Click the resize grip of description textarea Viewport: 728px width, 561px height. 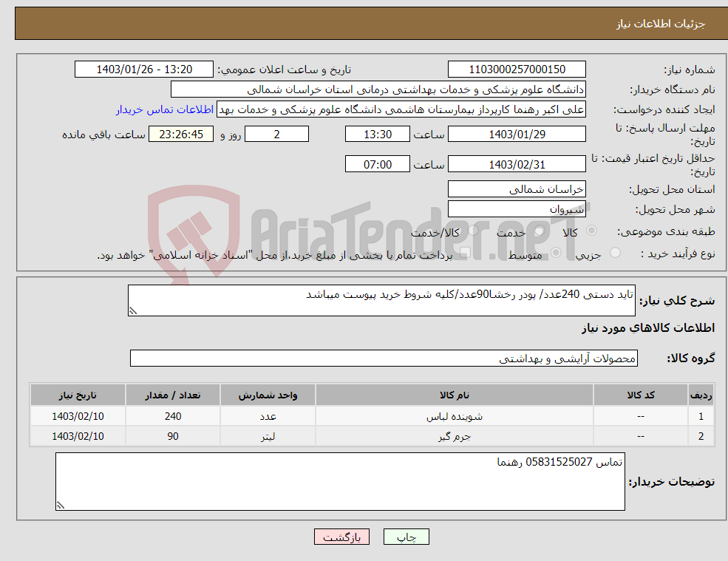tap(133, 310)
